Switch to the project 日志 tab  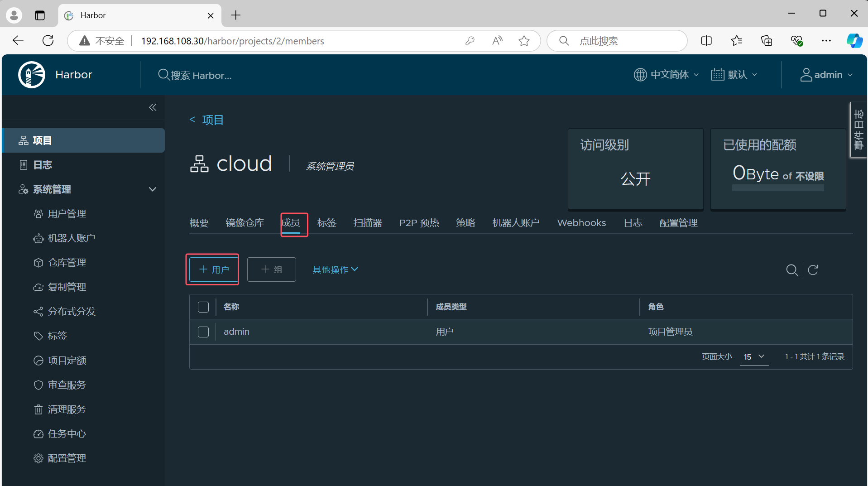(633, 223)
